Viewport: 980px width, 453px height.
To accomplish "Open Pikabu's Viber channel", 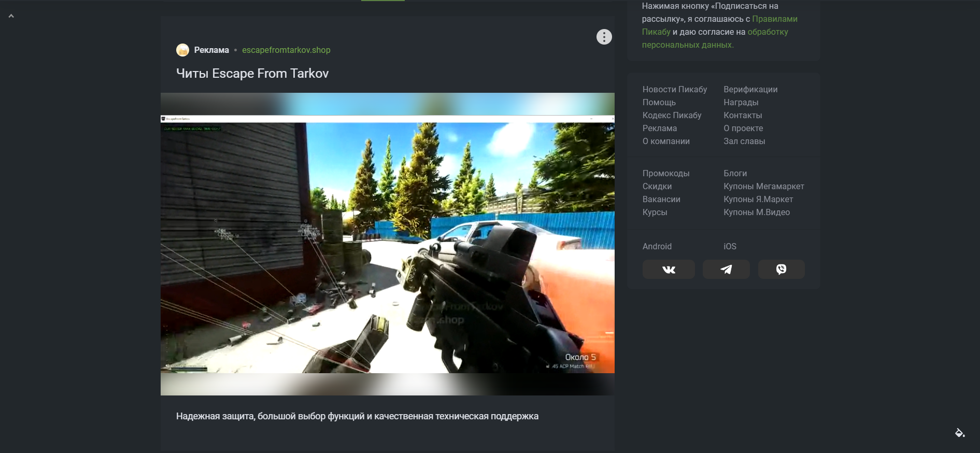I will pyautogui.click(x=781, y=270).
